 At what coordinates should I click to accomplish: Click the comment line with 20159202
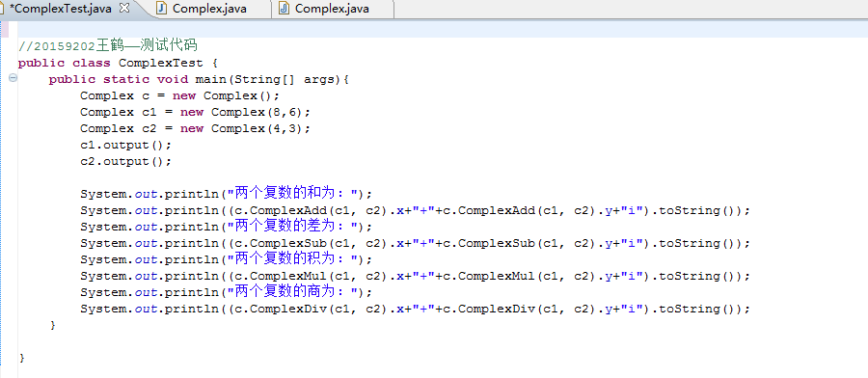coord(108,45)
